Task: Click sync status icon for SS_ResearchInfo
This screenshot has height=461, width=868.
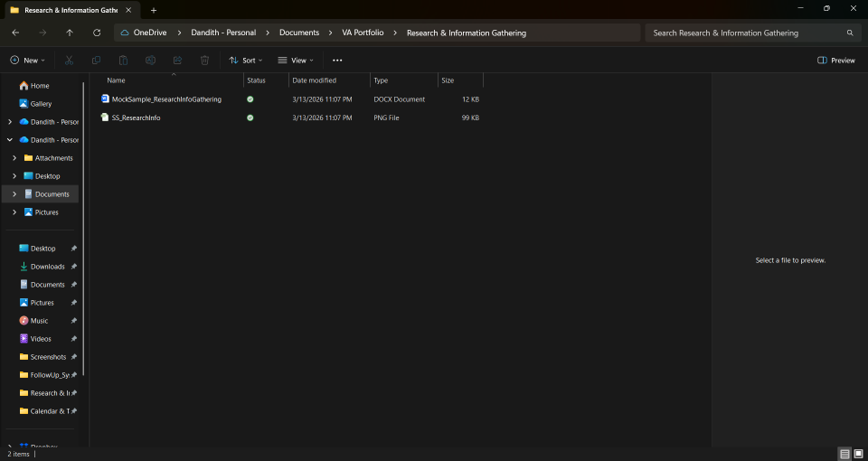Action: [250, 118]
